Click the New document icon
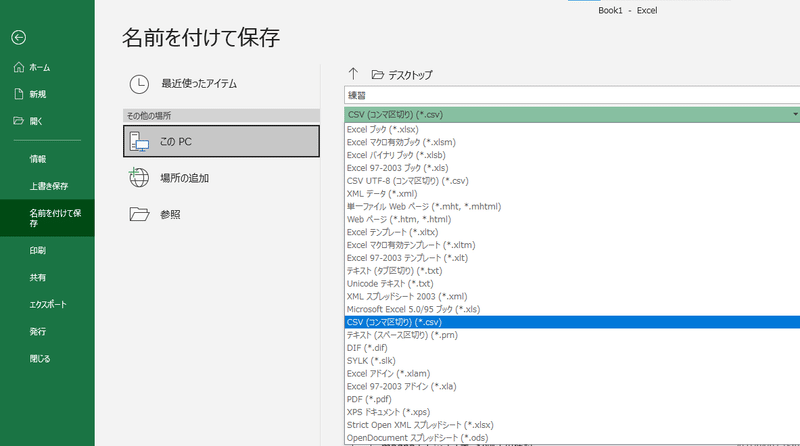Viewport: 800px width, 446px height. click(x=19, y=94)
